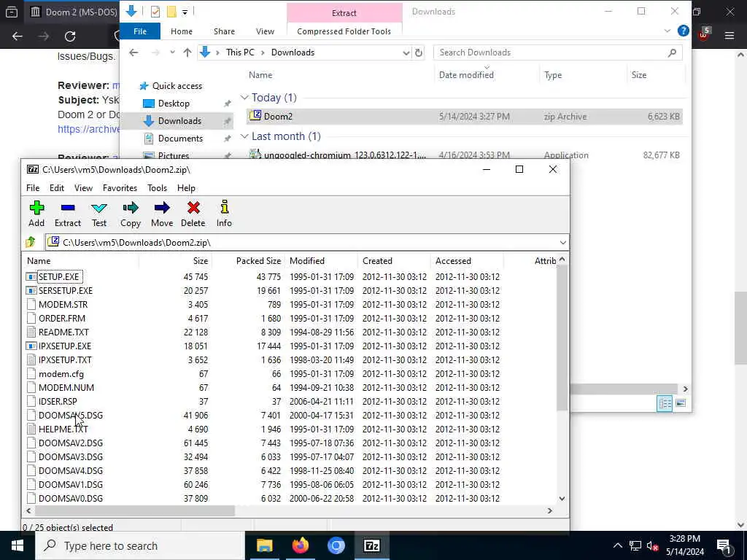This screenshot has height=560, width=747.
Task: Expand the Explorer ribbon chevron
Action: pos(667,31)
